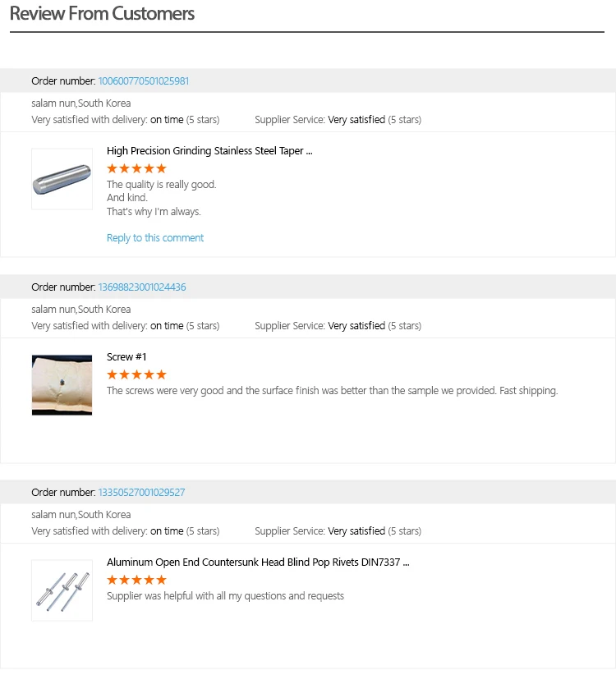This screenshot has height=675, width=616.
Task: Open order number 100600770501025981 link
Action: pyautogui.click(x=144, y=81)
